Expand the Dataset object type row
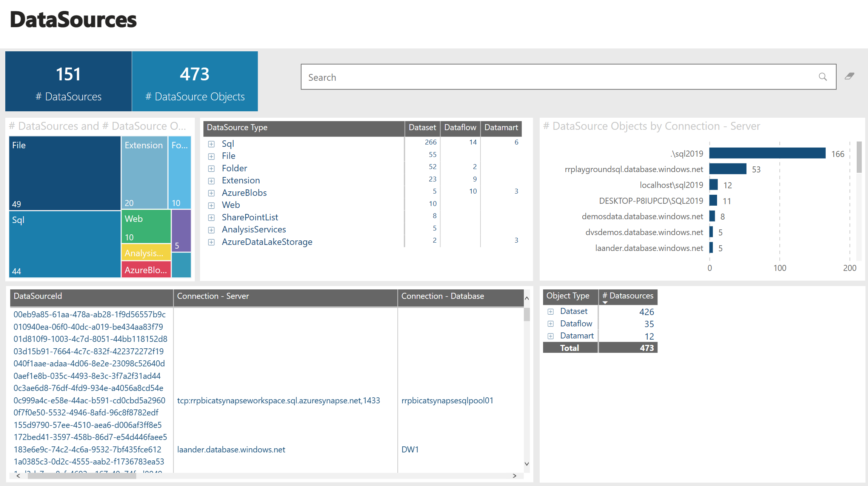This screenshot has height=486, width=868. tap(551, 312)
